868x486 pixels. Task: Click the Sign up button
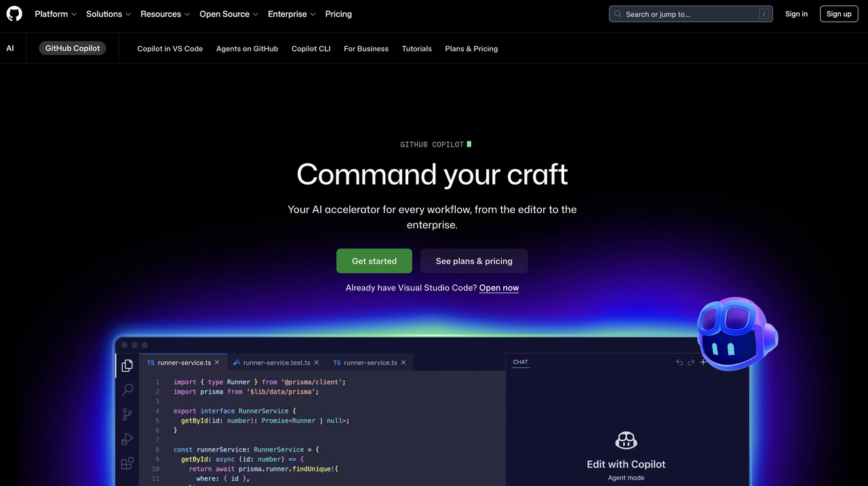click(839, 14)
